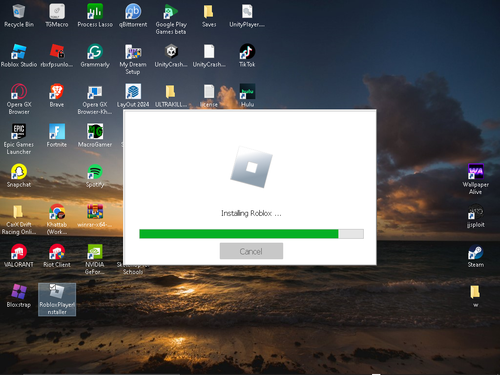The height and width of the screenshot is (375, 500).
Task: Select the CarX Drift Racing Online folder
Action: (x=19, y=219)
